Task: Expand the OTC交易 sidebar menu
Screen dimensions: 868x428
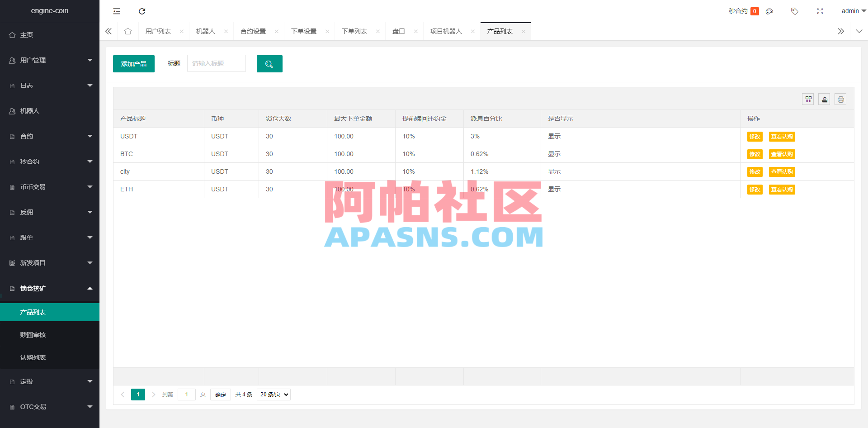Action: [x=50, y=407]
